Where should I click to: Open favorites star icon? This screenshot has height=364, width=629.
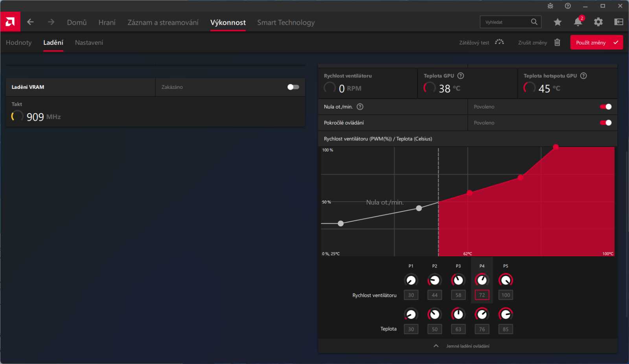click(x=557, y=22)
